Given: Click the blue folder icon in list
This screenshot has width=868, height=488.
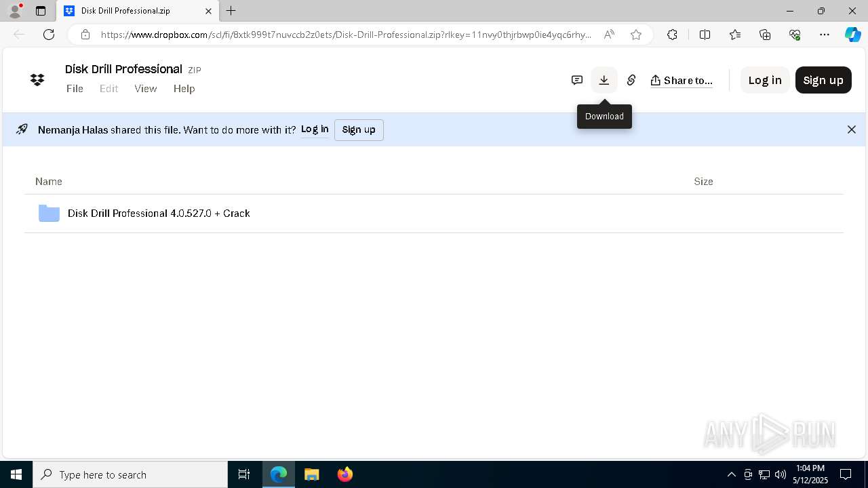Looking at the screenshot, I should point(49,213).
